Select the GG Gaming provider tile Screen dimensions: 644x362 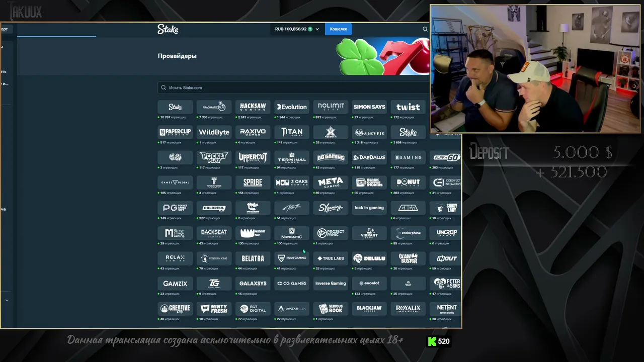click(x=331, y=157)
